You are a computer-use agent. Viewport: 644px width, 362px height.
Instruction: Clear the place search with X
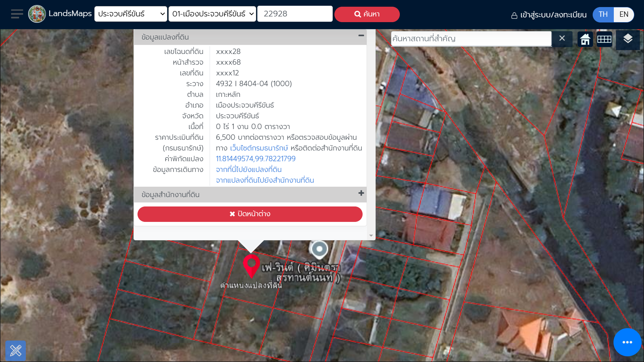[562, 38]
